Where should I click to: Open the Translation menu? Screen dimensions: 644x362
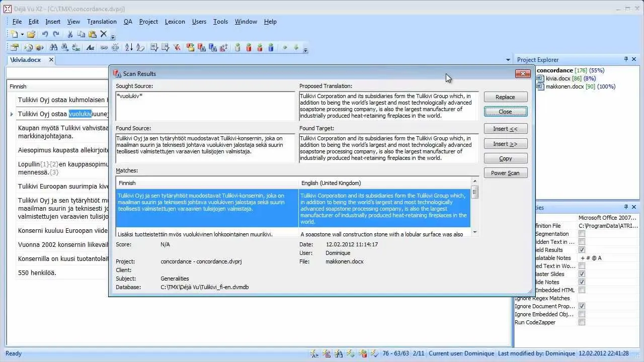tap(102, 22)
